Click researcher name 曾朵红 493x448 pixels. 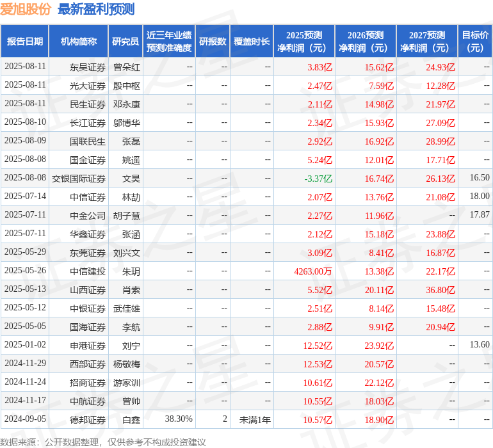[x=126, y=67]
